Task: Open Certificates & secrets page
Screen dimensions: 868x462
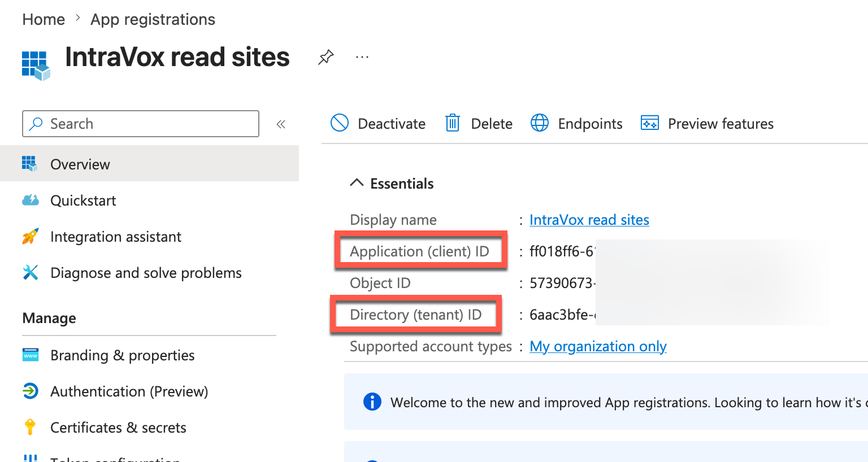Action: pos(149,427)
